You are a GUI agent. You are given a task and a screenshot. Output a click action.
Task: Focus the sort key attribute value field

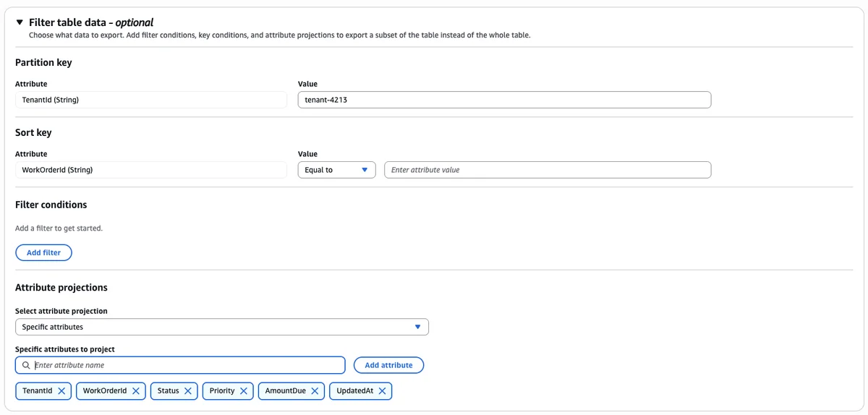point(548,170)
